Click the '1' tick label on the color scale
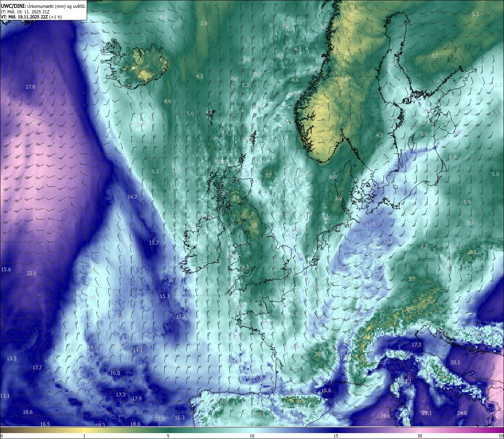Viewport: 504px width, 439px height. coord(84,436)
